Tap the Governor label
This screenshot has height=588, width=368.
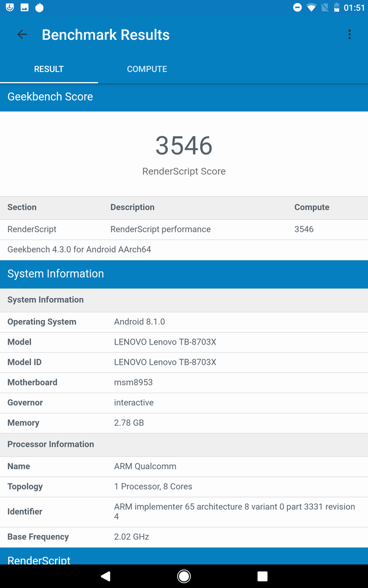[x=25, y=403]
